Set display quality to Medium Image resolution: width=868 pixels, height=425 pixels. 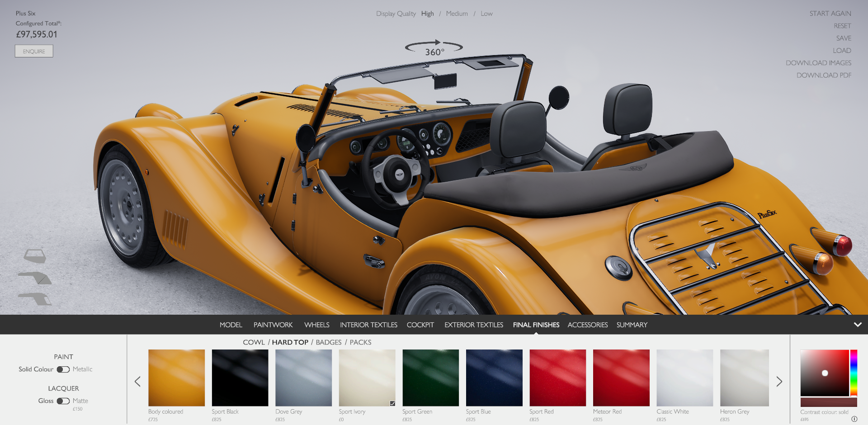tap(457, 14)
